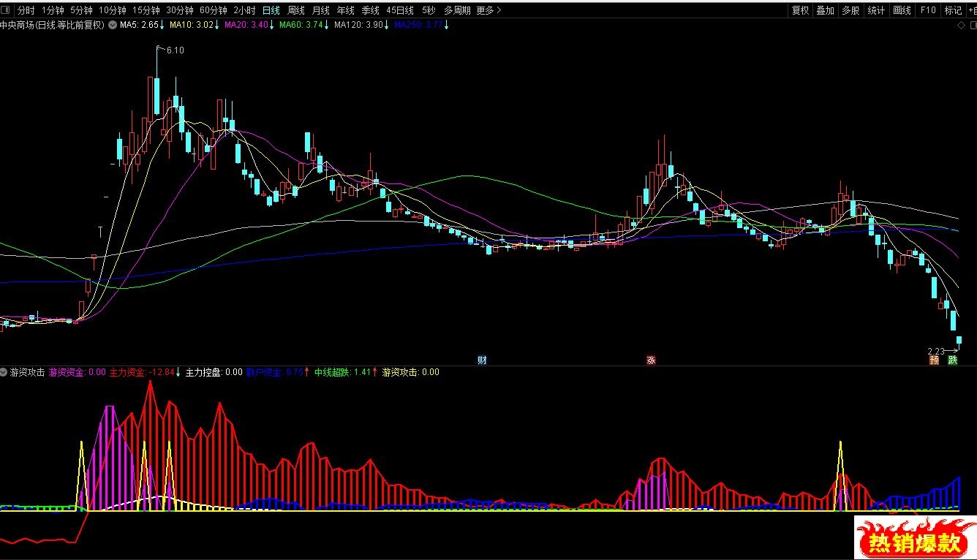Open the 标记 marking tool
977x560 pixels.
click(953, 10)
